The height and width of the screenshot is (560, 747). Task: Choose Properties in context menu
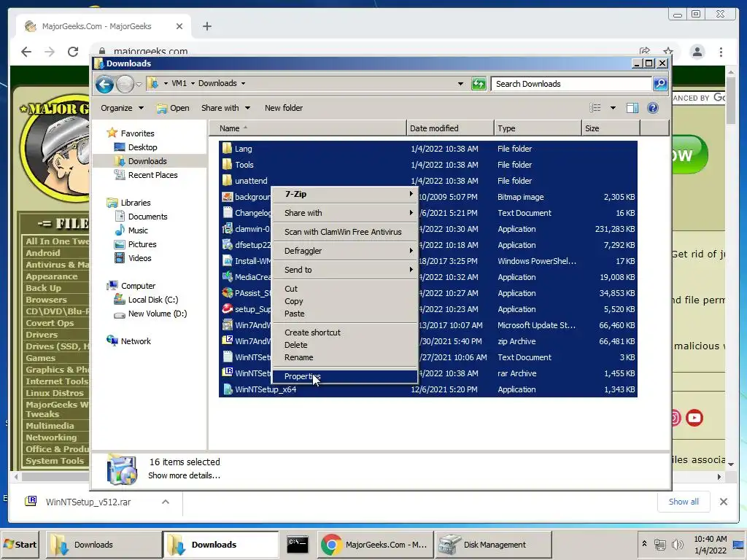(344, 376)
